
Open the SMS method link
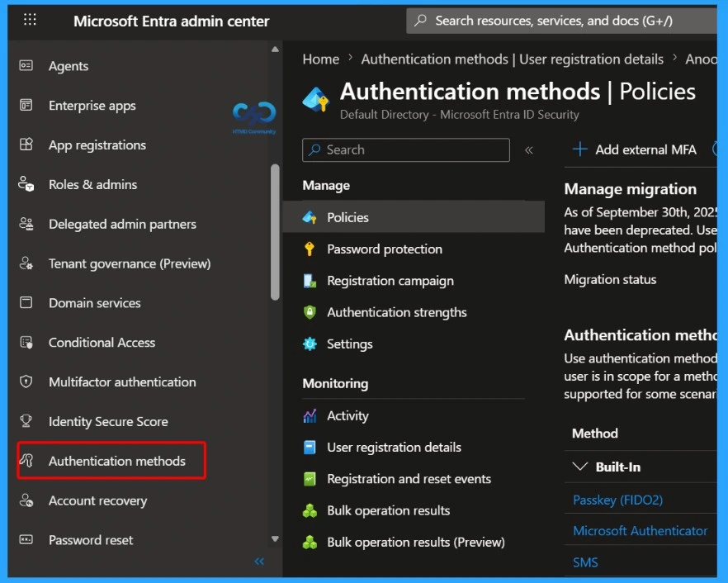click(x=585, y=562)
